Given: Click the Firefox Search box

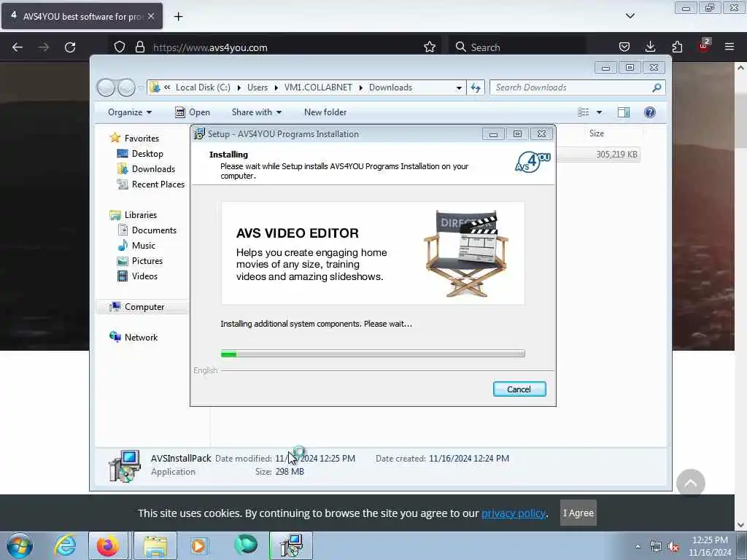Looking at the screenshot, I should (517, 47).
